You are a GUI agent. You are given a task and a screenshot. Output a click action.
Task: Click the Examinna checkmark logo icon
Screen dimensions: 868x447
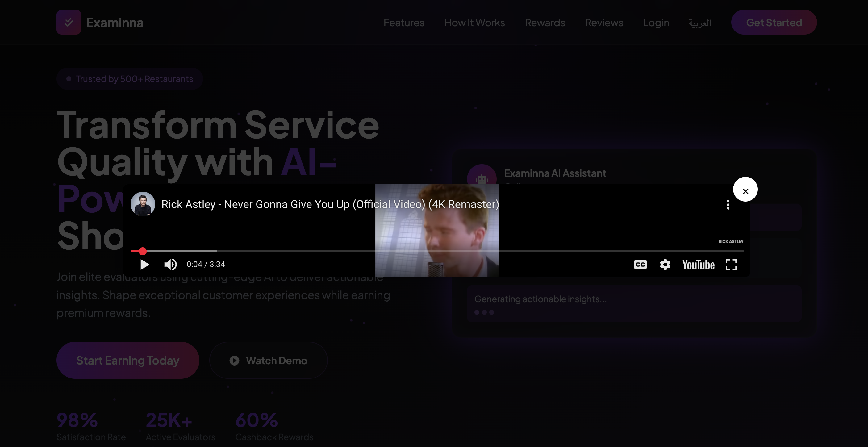(69, 22)
